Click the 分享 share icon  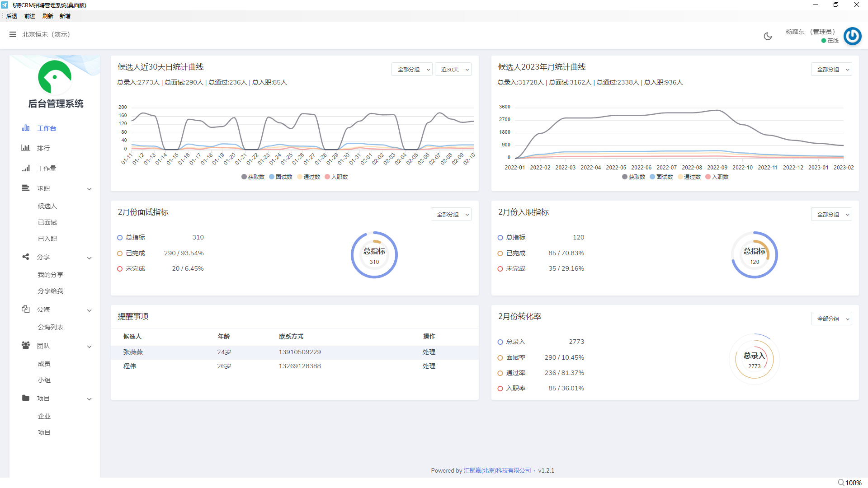point(26,257)
